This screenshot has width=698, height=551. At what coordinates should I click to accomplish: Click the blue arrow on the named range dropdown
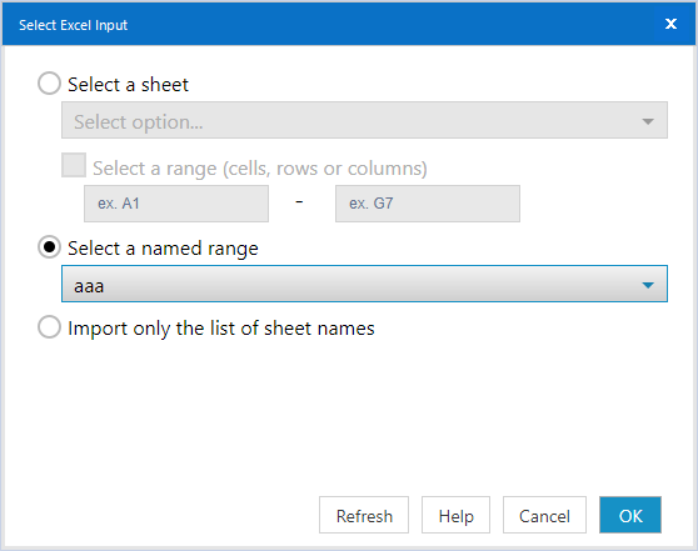(648, 286)
